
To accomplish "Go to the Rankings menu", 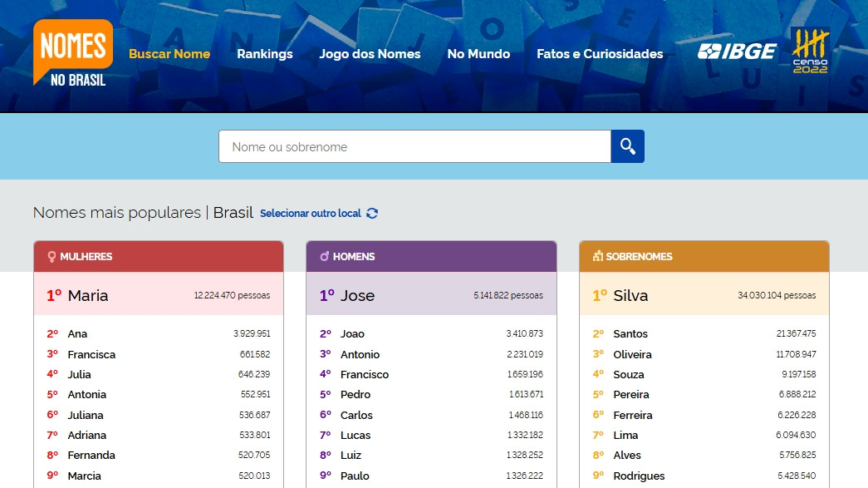I will (265, 54).
